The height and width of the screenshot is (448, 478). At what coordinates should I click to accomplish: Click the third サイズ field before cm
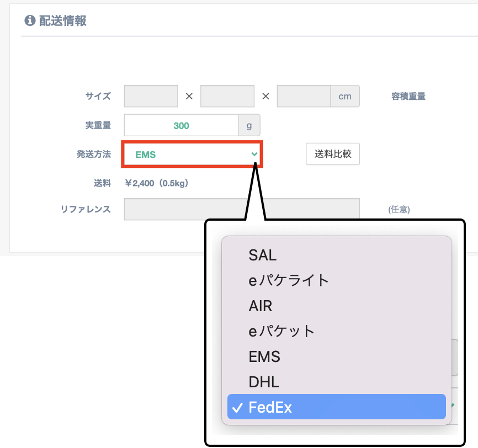click(x=304, y=96)
